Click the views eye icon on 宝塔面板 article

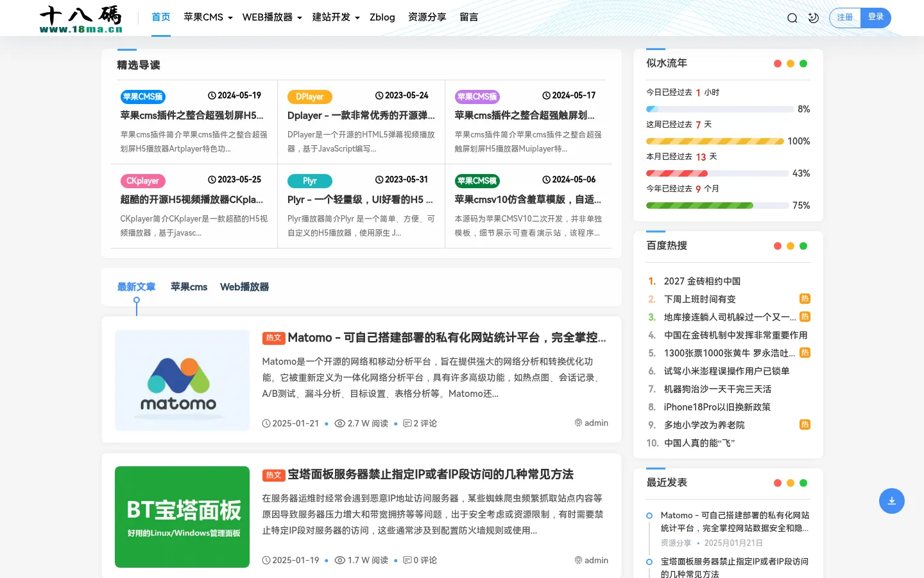(340, 560)
